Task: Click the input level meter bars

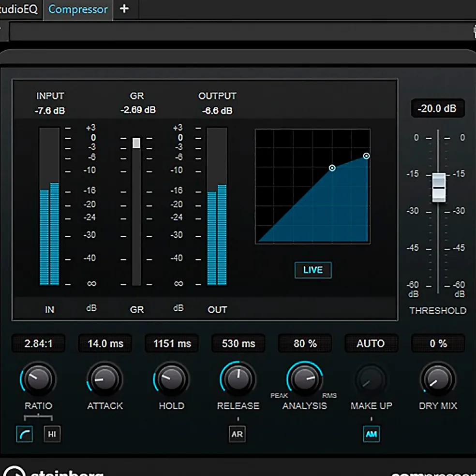Action: click(x=49, y=206)
